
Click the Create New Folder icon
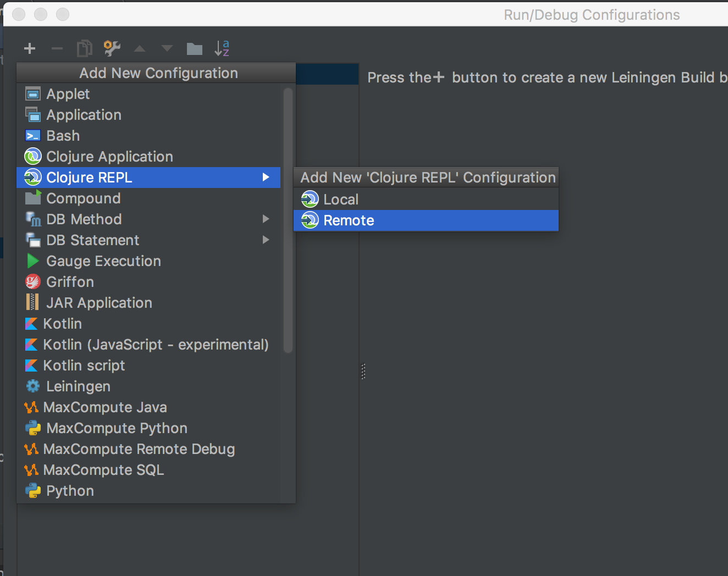click(195, 49)
